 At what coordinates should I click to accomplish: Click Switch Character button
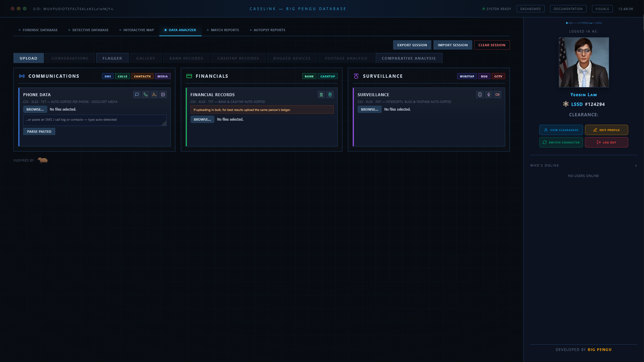point(561,142)
